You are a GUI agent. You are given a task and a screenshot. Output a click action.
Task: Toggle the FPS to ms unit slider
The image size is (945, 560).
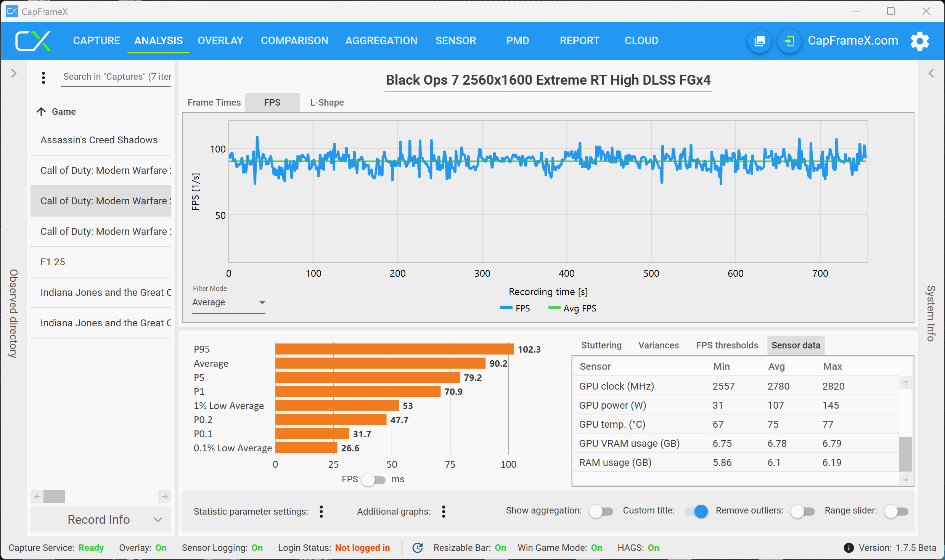(374, 479)
